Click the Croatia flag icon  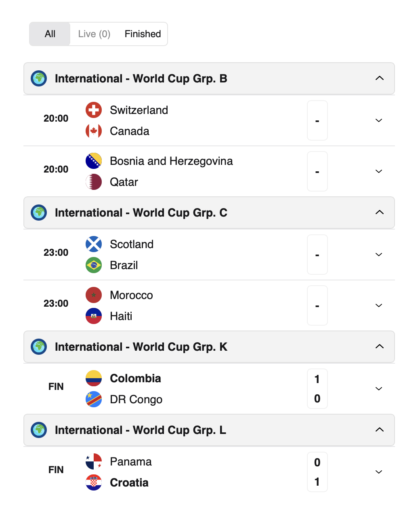click(x=94, y=482)
